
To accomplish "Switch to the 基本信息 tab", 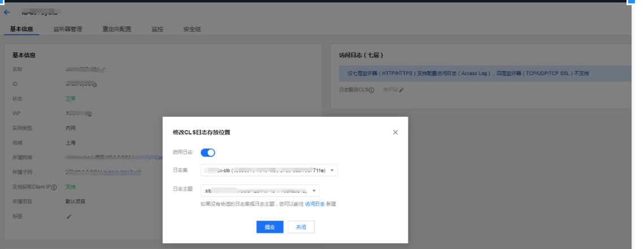I will point(21,29).
